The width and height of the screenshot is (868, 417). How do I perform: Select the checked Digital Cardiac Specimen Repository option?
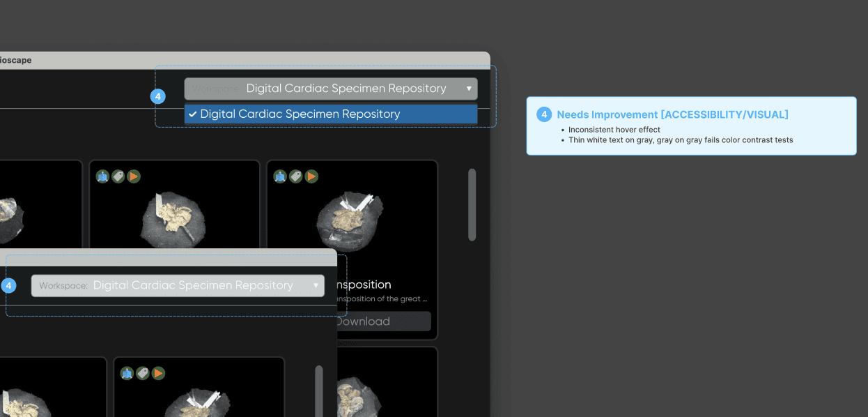(331, 114)
